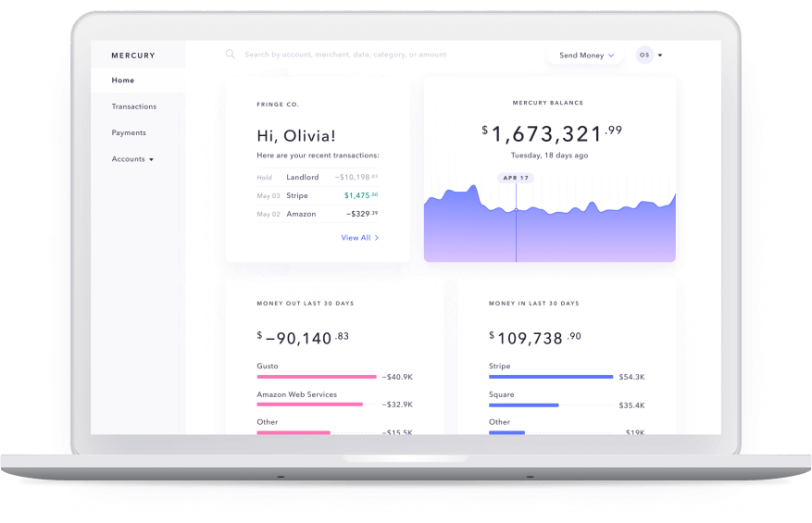Image resolution: width=812 pixels, height=523 pixels.
Task: Click the Amazon Web Services spending bar
Action: (309, 405)
